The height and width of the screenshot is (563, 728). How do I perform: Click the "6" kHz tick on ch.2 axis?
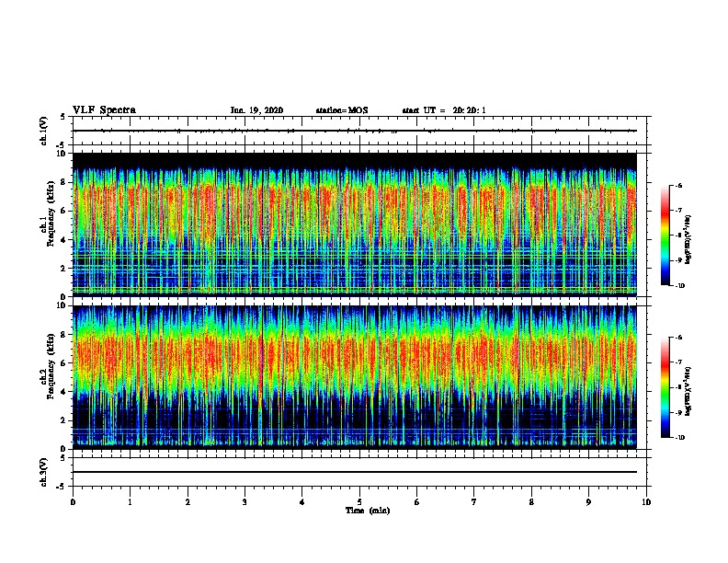click(63, 363)
